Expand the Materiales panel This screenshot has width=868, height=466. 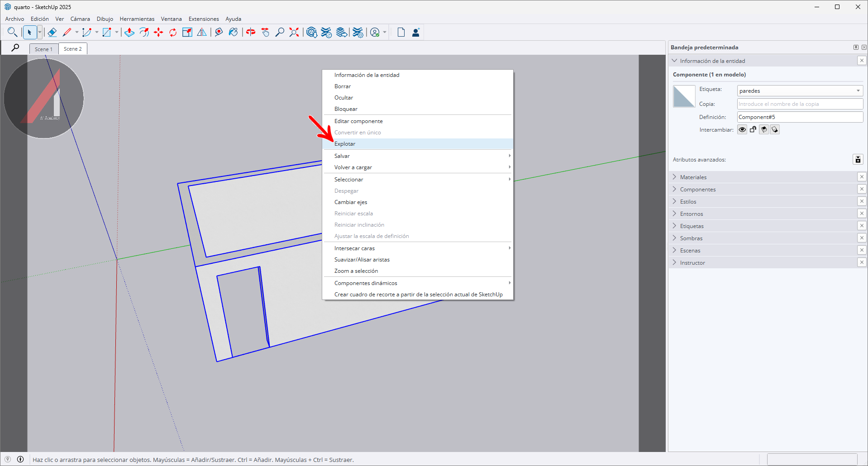click(693, 177)
